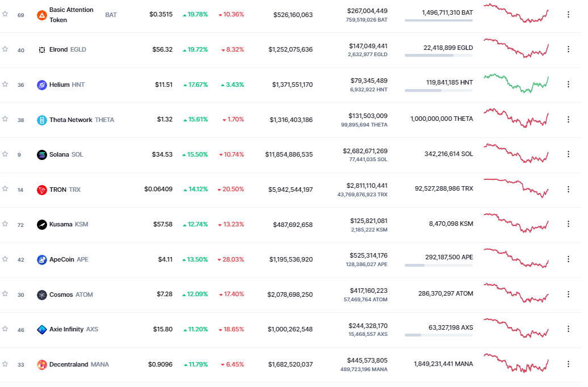Viewport: 588px width, 387px height.
Task: Click the TRON TRX logo icon
Action: [42, 190]
